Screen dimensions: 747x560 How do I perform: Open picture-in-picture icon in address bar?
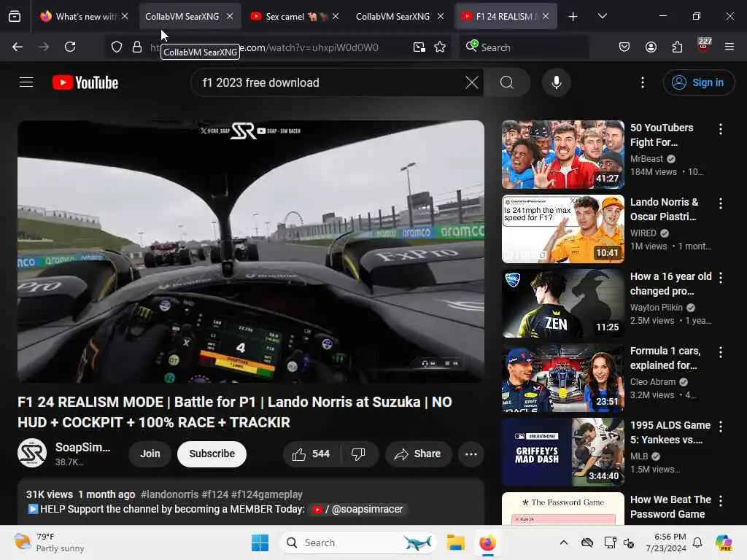pos(419,47)
